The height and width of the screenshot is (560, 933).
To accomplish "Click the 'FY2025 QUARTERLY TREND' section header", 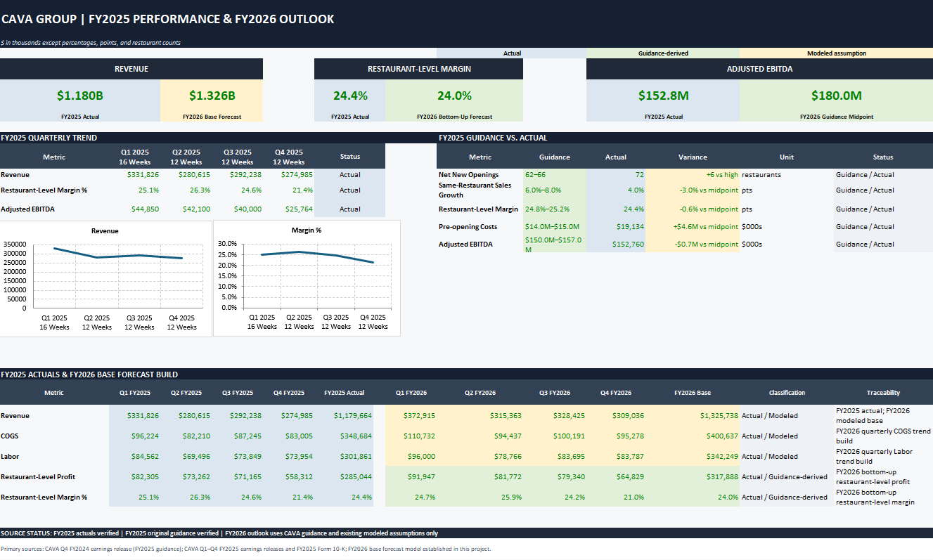I will (193, 138).
